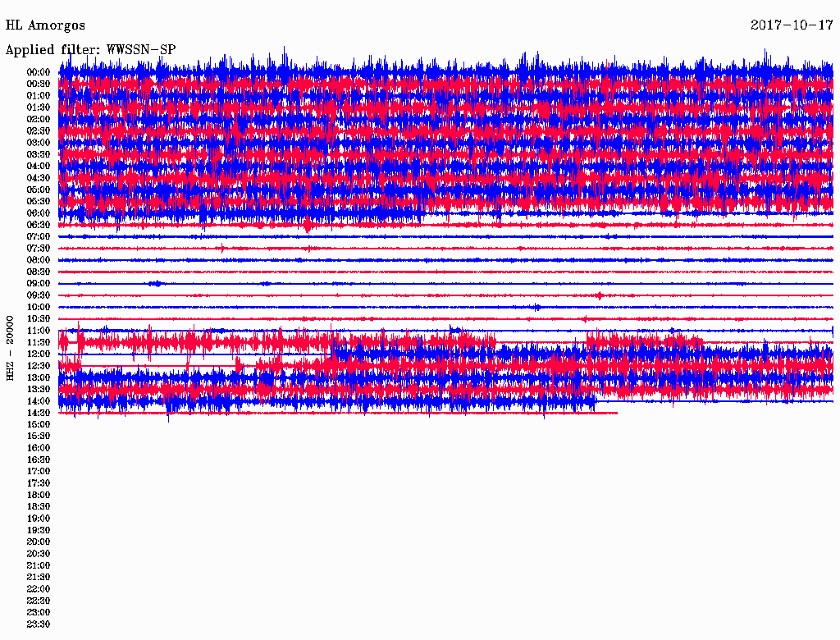This screenshot has height=640, width=840.
Task: Select the 11:00 time label
Action: pos(39,331)
